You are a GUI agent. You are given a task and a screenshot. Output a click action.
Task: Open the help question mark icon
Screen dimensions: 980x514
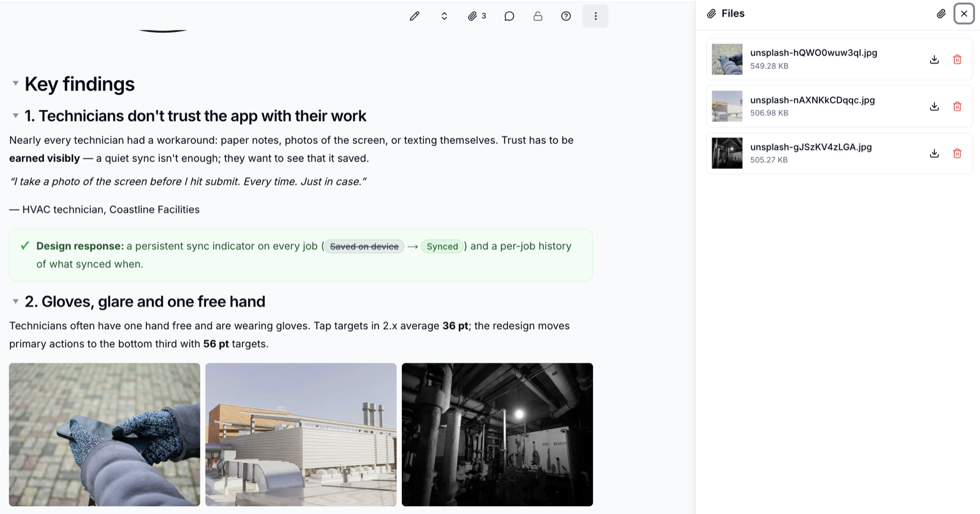pos(566,17)
